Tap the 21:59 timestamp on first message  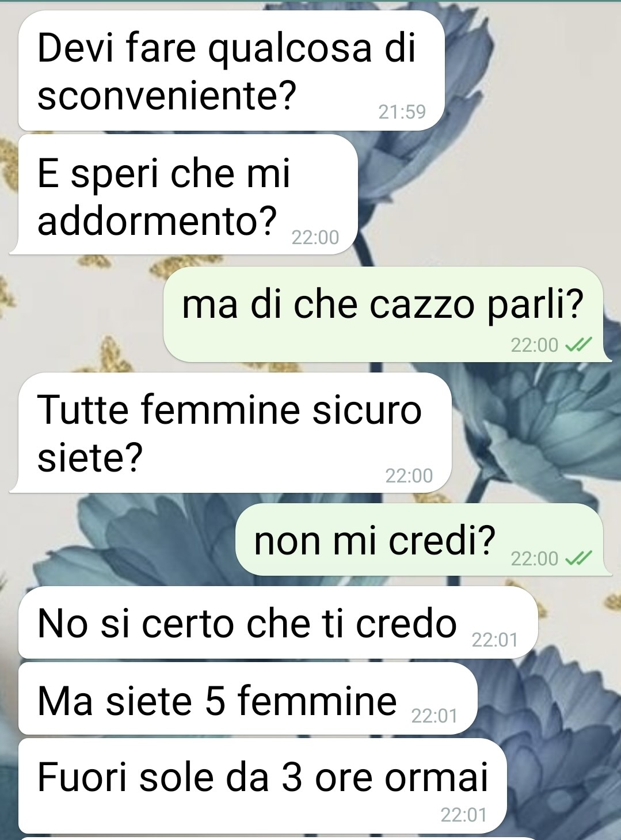point(402,111)
